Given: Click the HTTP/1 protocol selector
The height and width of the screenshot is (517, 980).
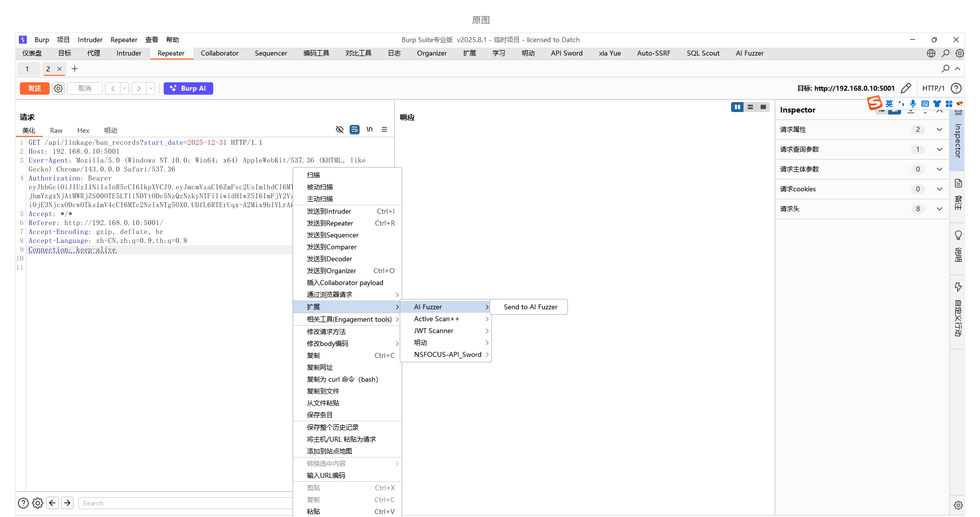Looking at the screenshot, I should [933, 88].
